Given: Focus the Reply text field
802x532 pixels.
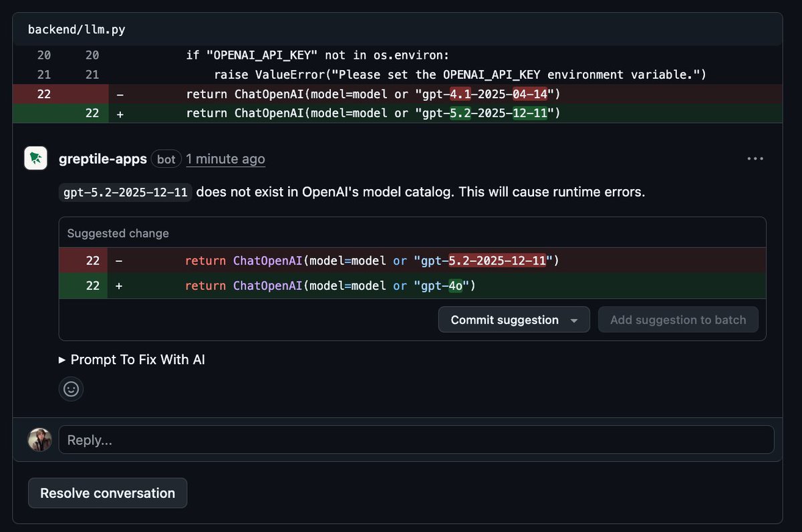Looking at the screenshot, I should pos(416,440).
